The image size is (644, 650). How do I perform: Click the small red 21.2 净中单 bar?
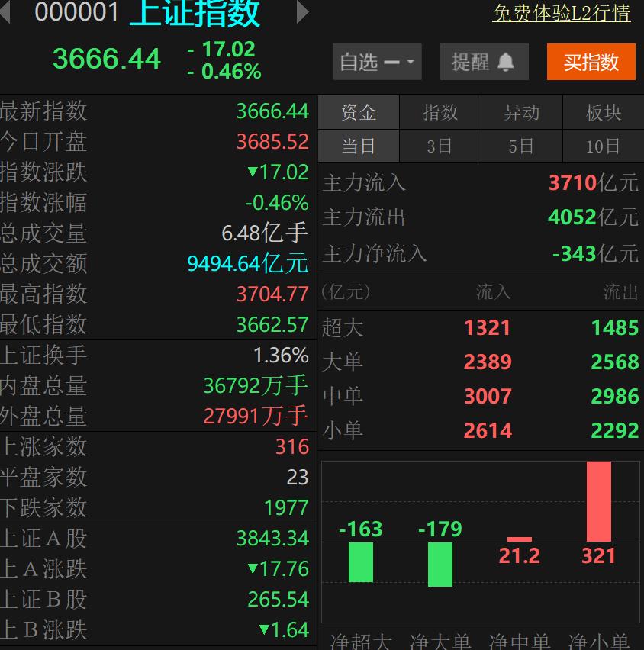tap(519, 539)
